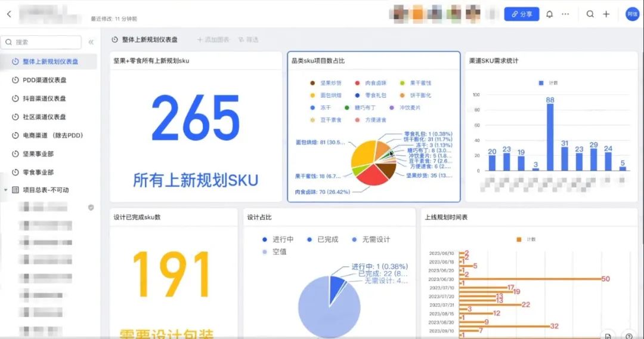This screenshot has width=644, height=339.
Task: Open the user avatar menu
Action: 632,14
